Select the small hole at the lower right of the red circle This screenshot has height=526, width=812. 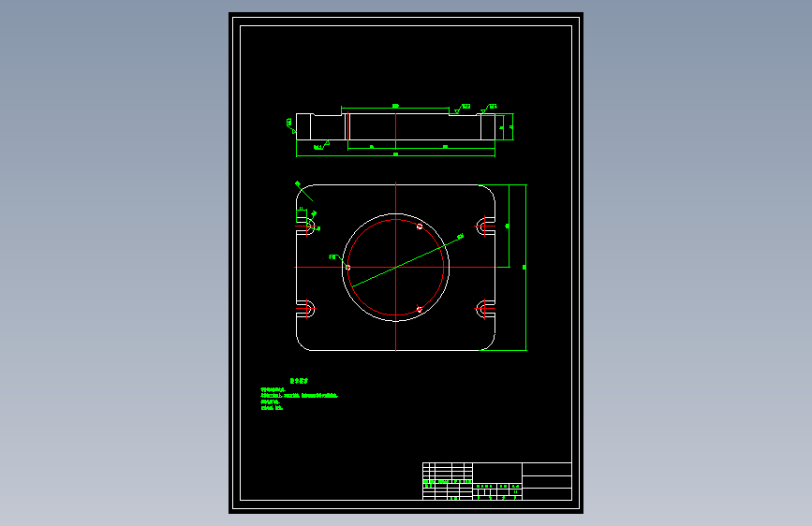[x=420, y=309]
